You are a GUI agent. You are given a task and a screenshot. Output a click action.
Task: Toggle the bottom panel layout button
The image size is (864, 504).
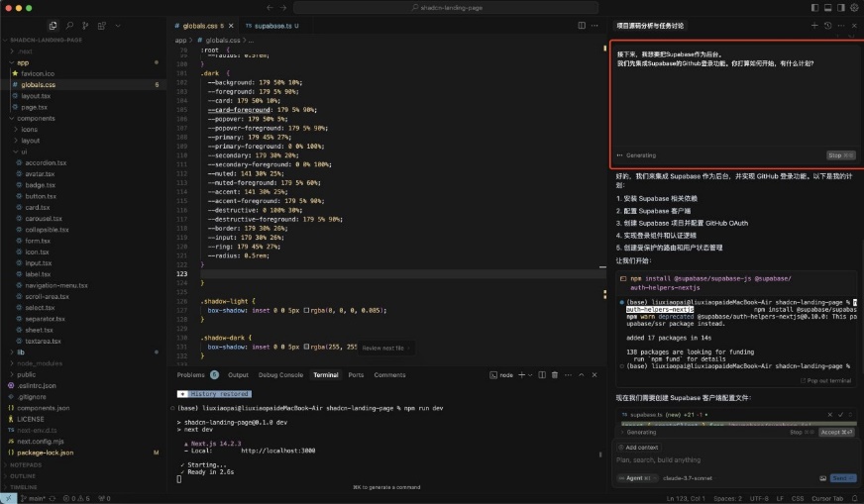826,7
